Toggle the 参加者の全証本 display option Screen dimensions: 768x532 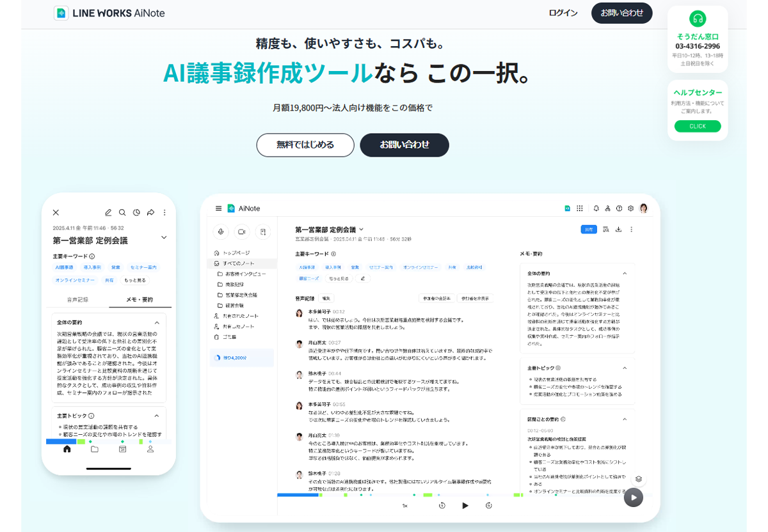(437, 298)
